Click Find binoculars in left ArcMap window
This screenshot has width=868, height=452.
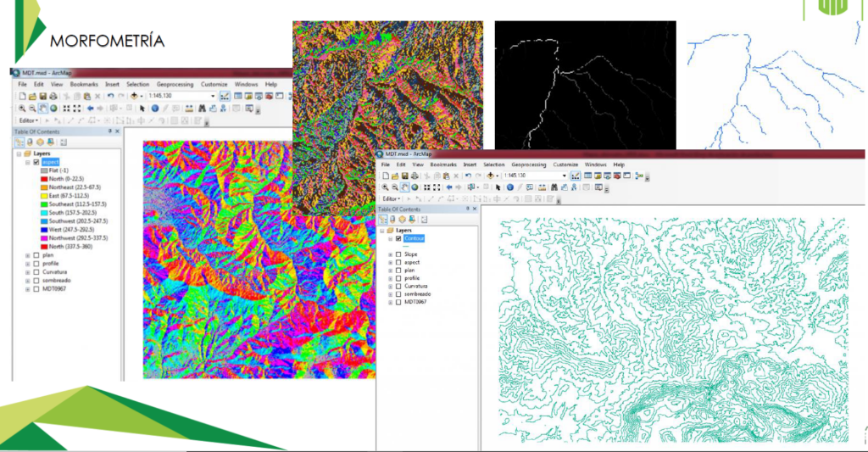(202, 109)
